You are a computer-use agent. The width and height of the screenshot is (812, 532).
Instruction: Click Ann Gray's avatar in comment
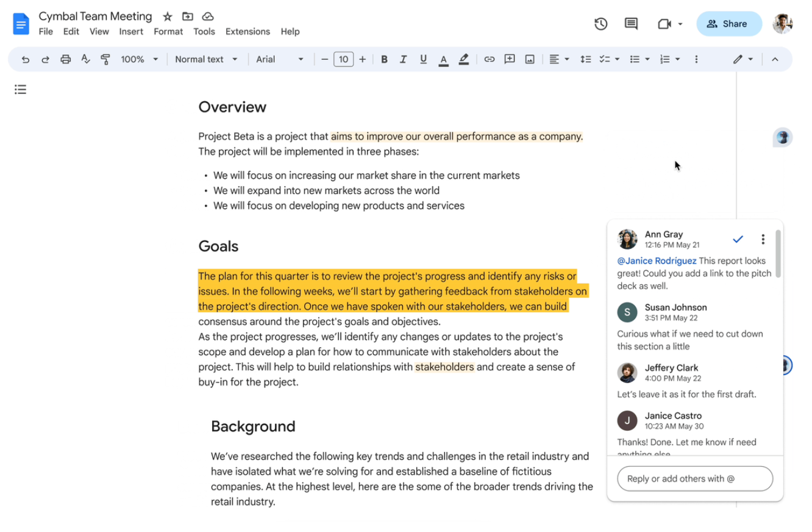coord(627,239)
